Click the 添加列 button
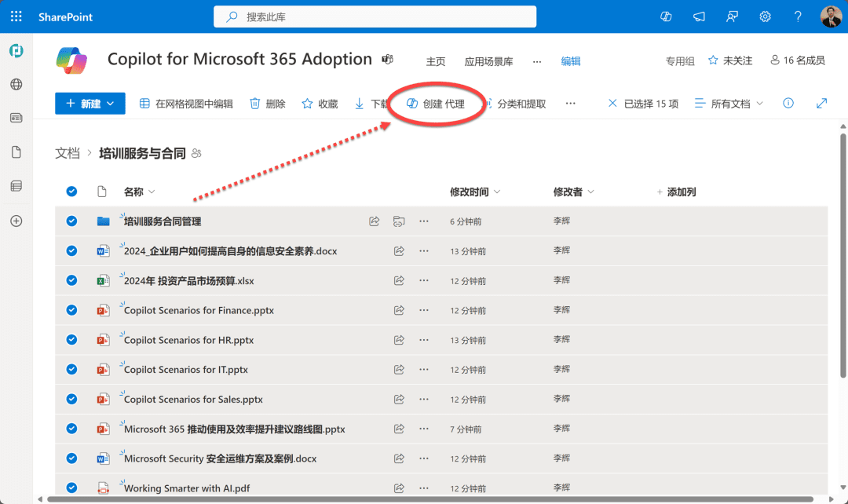The width and height of the screenshot is (848, 504). coord(676,192)
